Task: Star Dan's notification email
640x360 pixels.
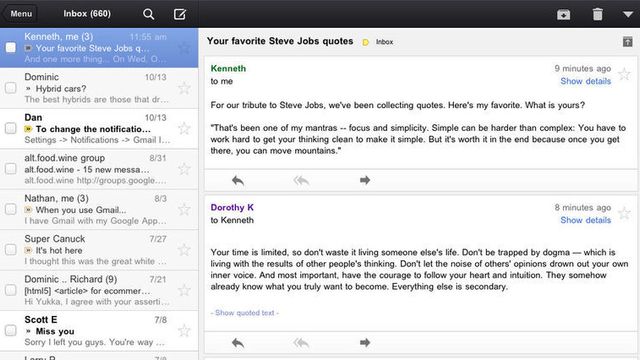Action: click(x=184, y=128)
